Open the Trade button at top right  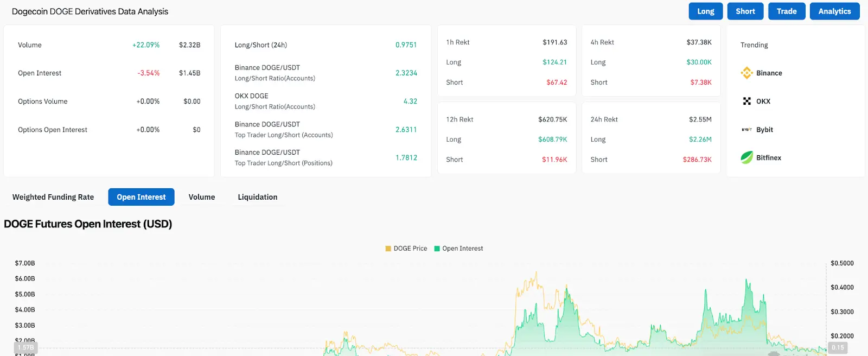point(786,11)
